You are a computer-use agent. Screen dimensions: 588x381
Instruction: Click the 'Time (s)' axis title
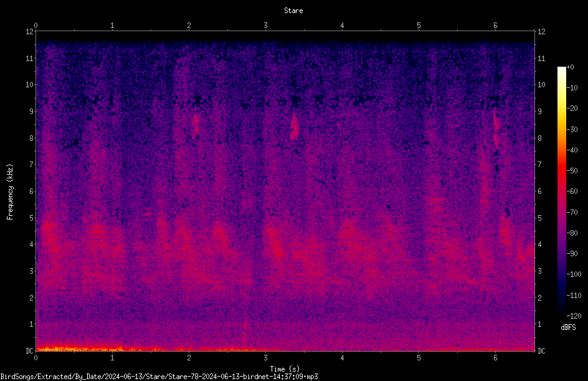285,369
